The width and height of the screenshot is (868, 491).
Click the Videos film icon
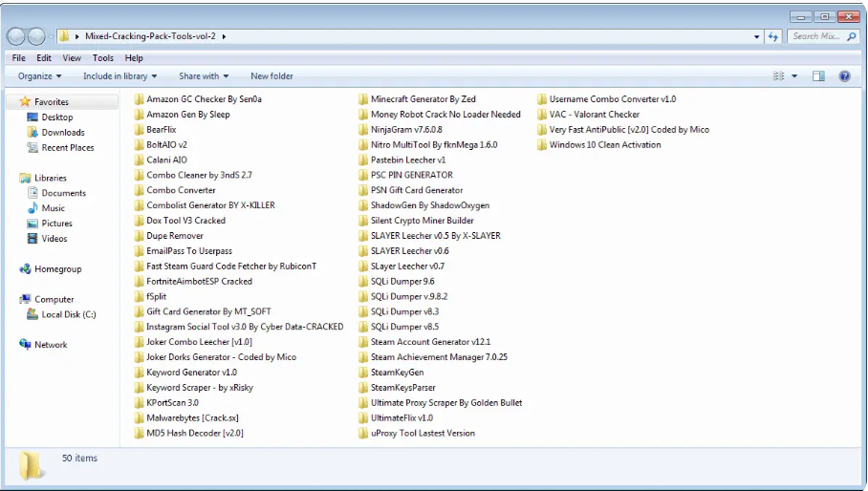pos(33,238)
